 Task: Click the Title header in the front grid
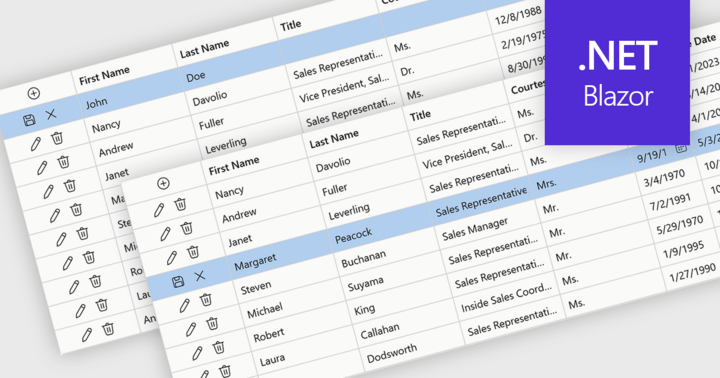421,115
